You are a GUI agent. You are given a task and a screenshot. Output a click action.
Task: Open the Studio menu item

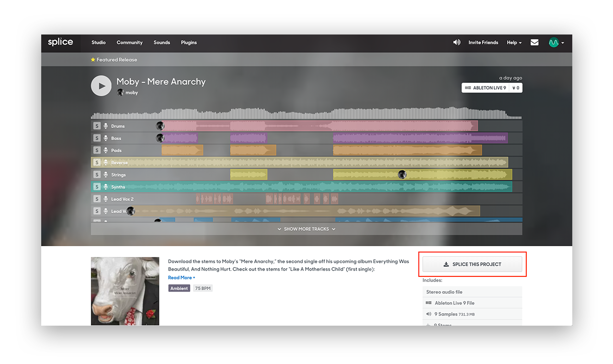pos(99,42)
